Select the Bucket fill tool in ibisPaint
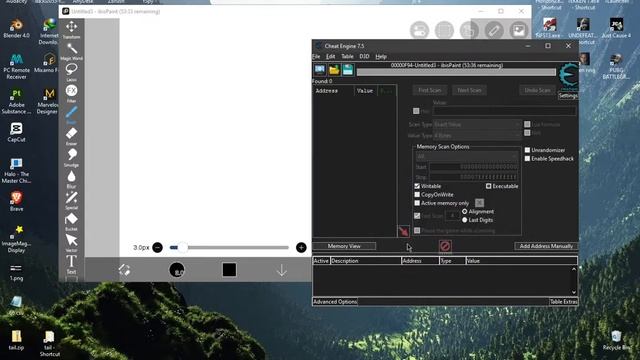The image size is (640, 360). point(71,221)
